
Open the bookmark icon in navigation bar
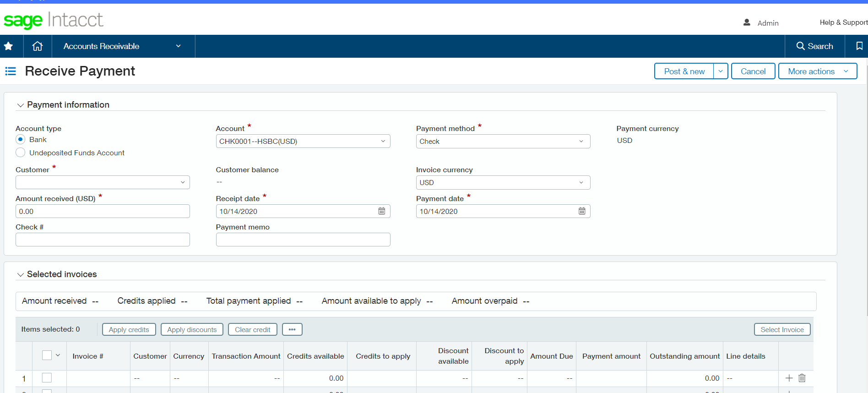(x=859, y=46)
